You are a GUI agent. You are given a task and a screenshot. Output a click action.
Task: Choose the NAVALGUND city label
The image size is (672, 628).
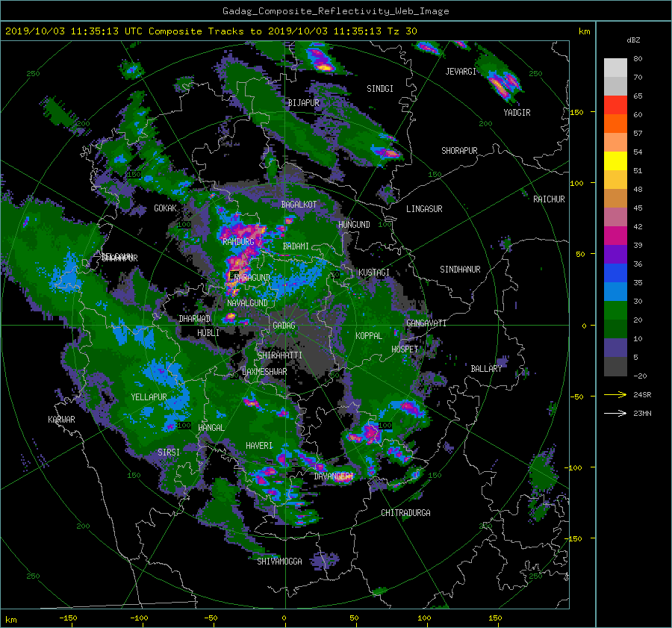pyautogui.click(x=247, y=303)
